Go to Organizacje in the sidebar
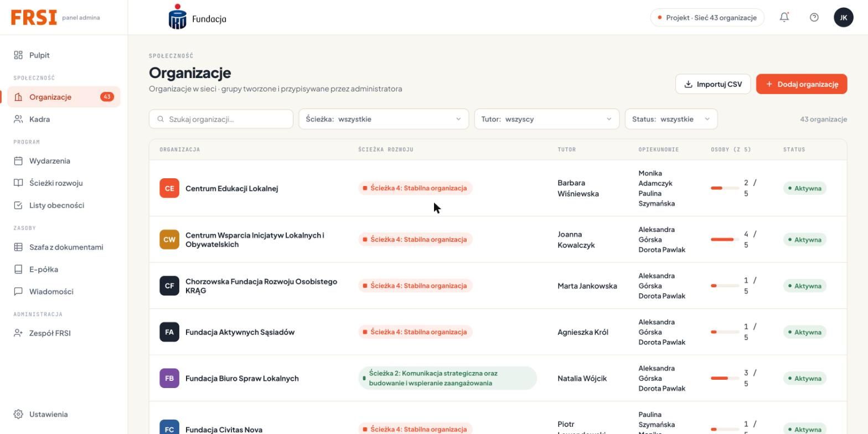Image resolution: width=868 pixels, height=434 pixels. click(64, 97)
